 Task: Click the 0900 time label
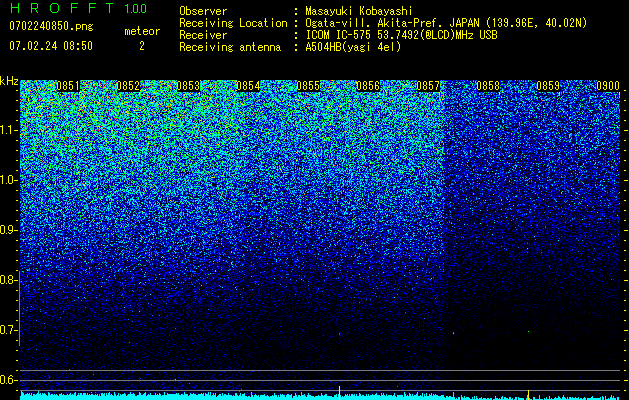click(x=608, y=86)
